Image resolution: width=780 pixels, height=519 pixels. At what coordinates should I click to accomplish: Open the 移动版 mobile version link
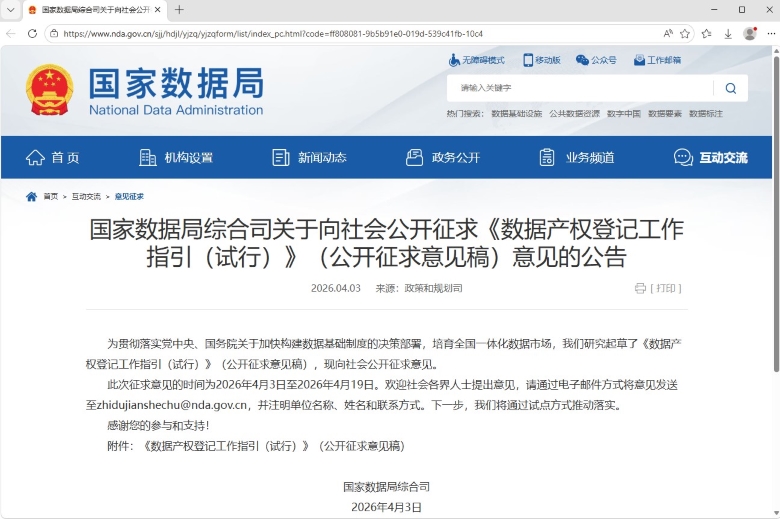[542, 60]
